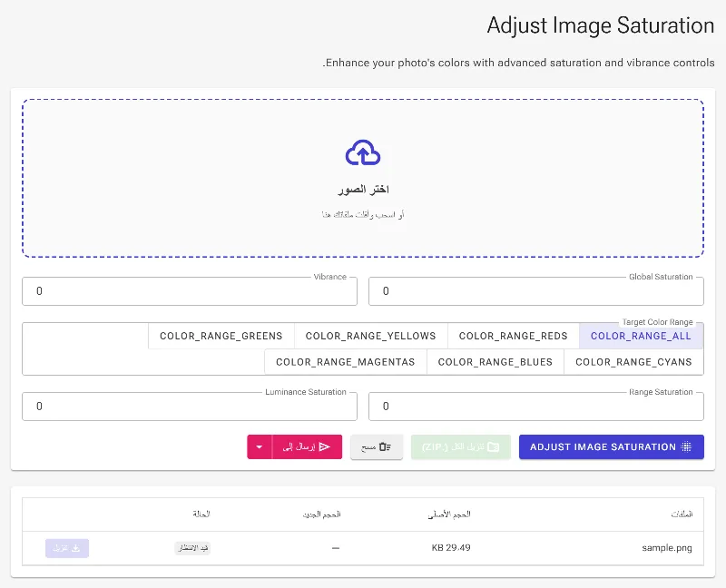Click the folder zip icon on download all button
Image resolution: width=726 pixels, height=588 pixels.
[494, 446]
